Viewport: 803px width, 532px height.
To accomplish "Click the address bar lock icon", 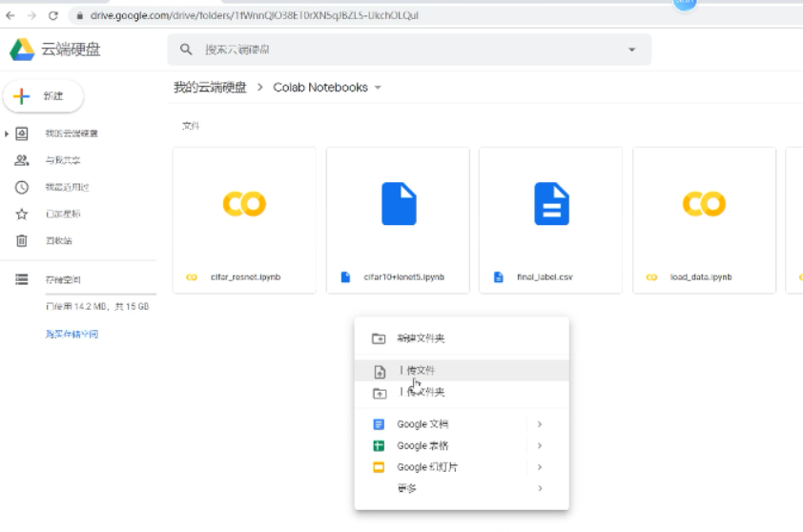I will coord(79,16).
